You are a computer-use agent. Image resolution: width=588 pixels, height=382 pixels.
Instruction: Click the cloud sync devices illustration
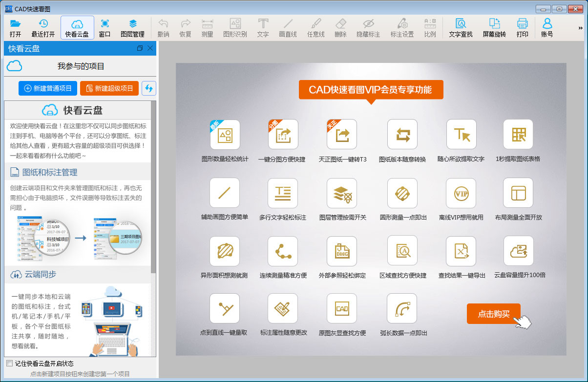point(111,321)
